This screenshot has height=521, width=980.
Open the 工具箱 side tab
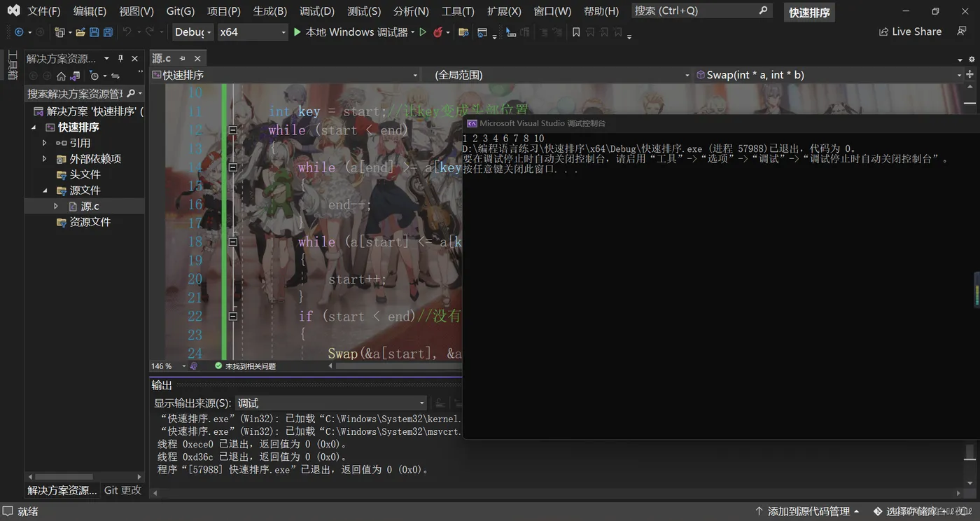point(13,65)
